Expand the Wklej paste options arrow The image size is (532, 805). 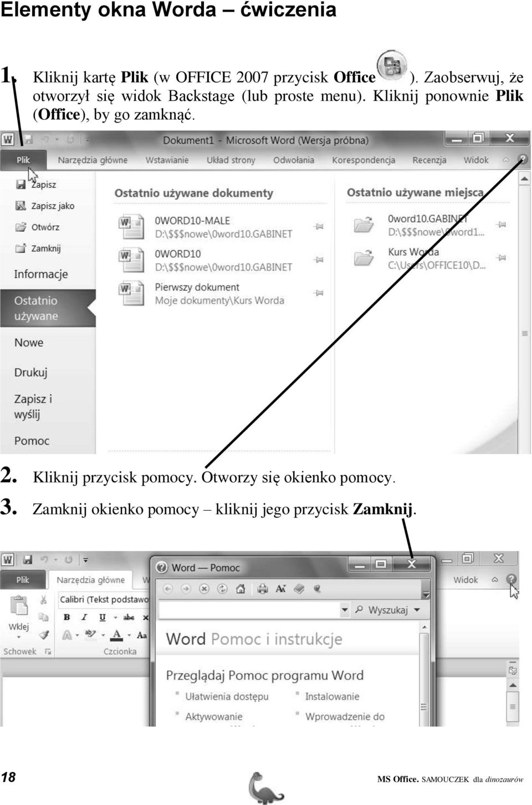coord(19,638)
